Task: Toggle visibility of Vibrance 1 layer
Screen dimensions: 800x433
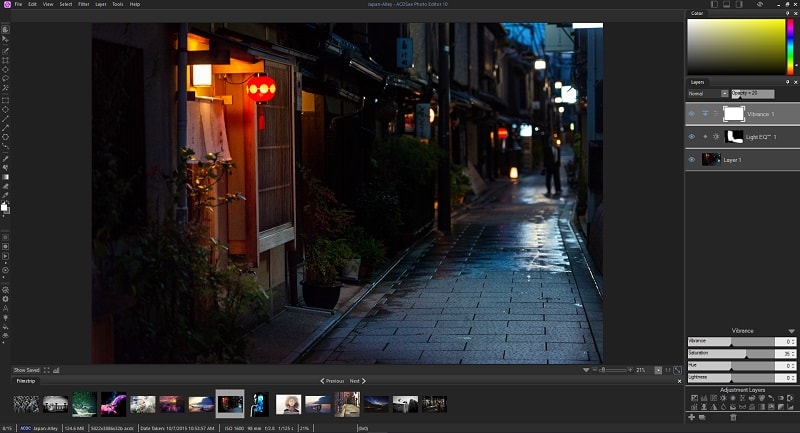Action: [691, 114]
